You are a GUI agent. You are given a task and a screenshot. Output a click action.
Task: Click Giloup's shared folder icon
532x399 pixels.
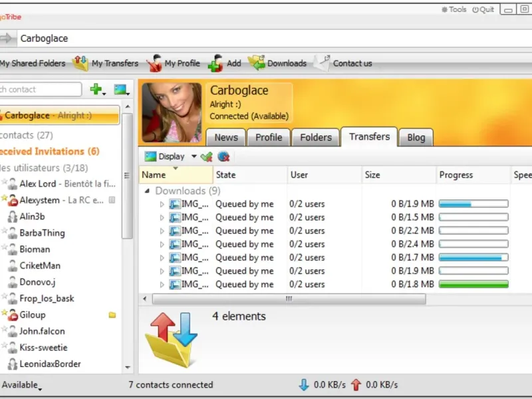112,315
